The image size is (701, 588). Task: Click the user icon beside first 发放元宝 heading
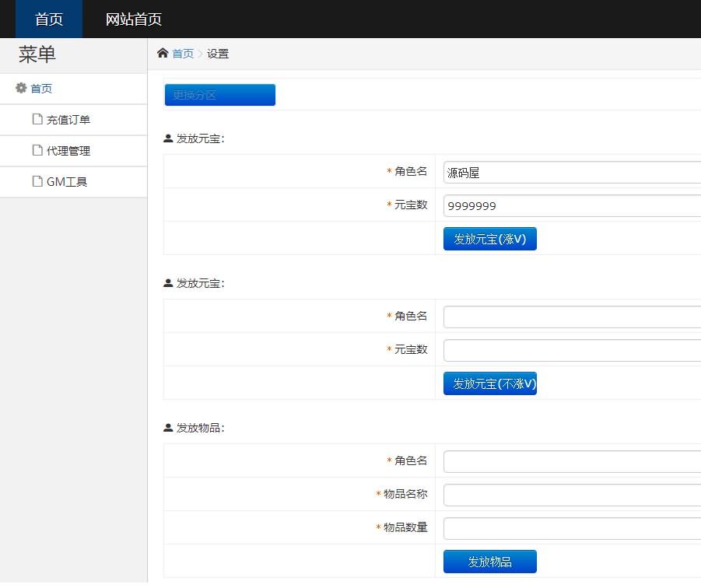(x=168, y=139)
